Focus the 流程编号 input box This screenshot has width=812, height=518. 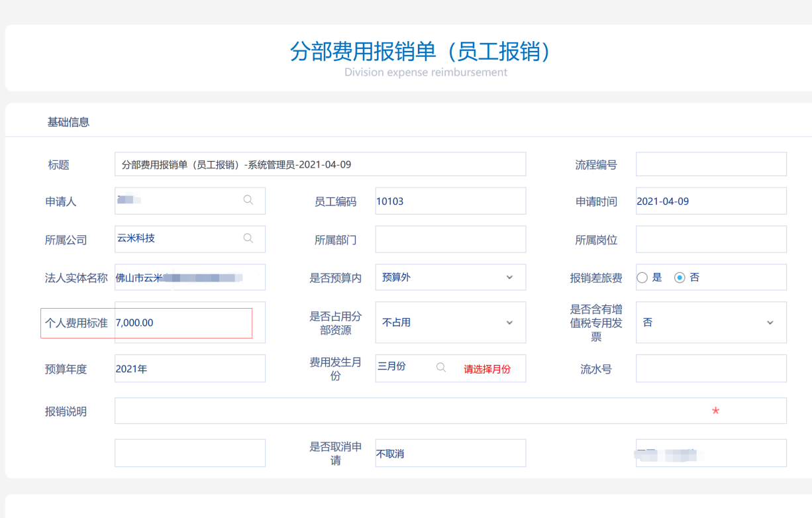pyautogui.click(x=711, y=164)
